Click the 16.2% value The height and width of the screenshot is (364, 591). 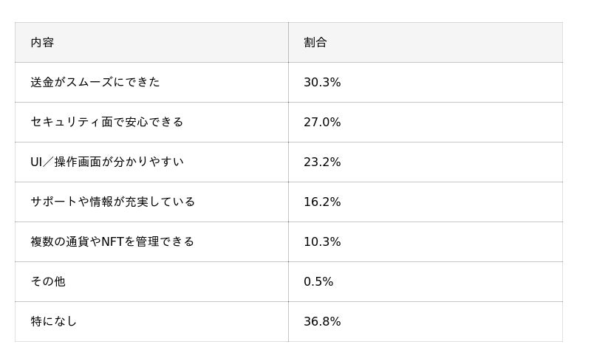tap(322, 202)
